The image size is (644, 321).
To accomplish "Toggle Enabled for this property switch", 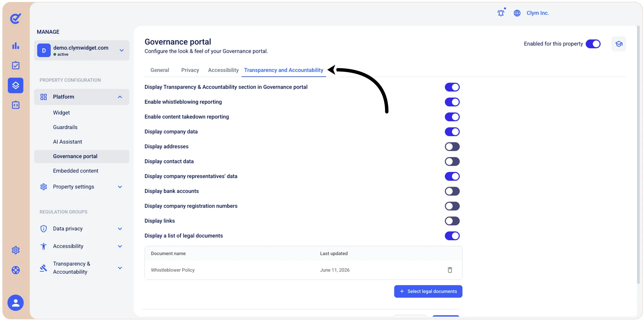I will coord(593,44).
